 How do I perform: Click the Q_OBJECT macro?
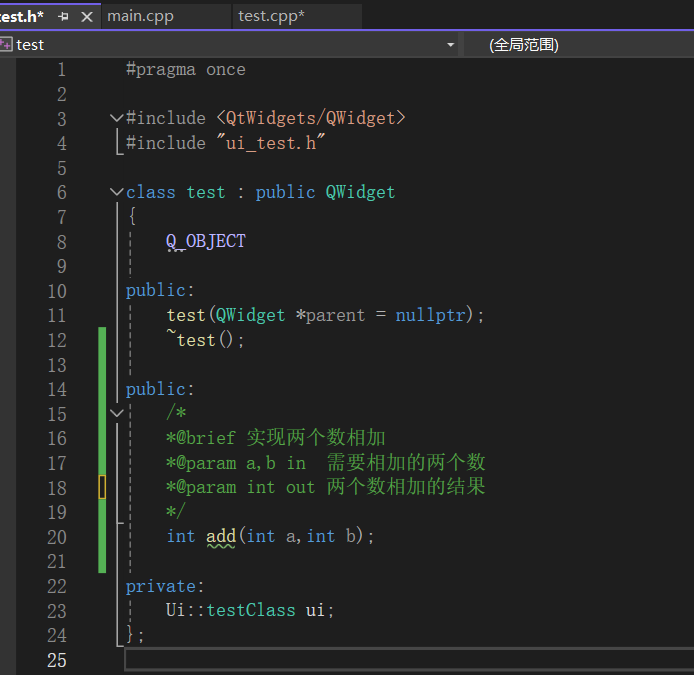(x=205, y=242)
